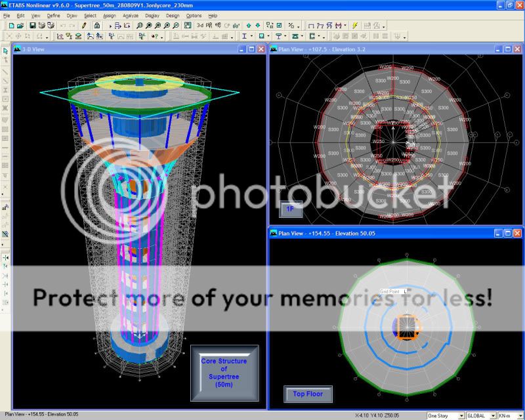
Task: Open a model file with Open icon
Action: pos(20,26)
